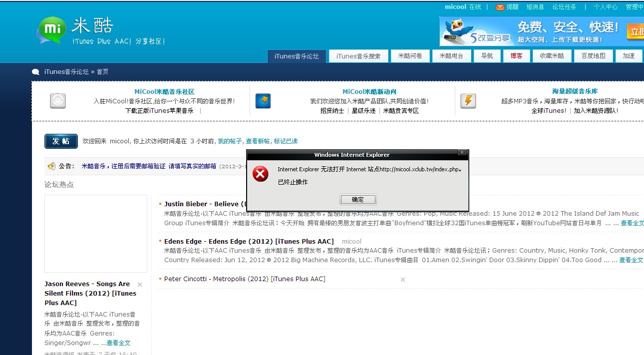
Task: Click the 确定 button in the error dialog
Action: point(358,200)
